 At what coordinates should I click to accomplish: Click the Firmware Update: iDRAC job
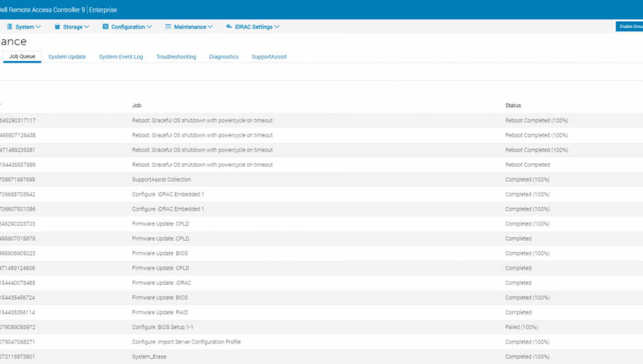(x=162, y=283)
